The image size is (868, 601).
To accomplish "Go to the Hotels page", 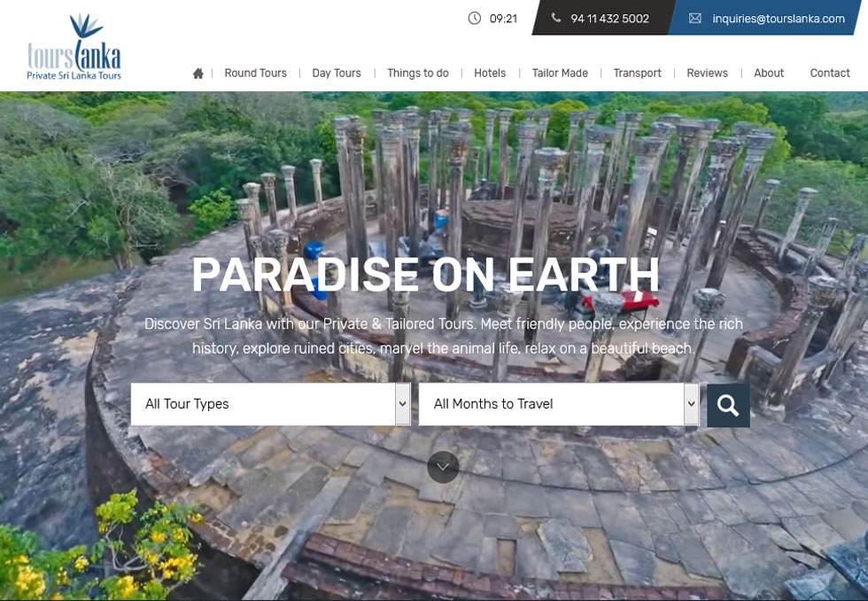I will point(490,73).
